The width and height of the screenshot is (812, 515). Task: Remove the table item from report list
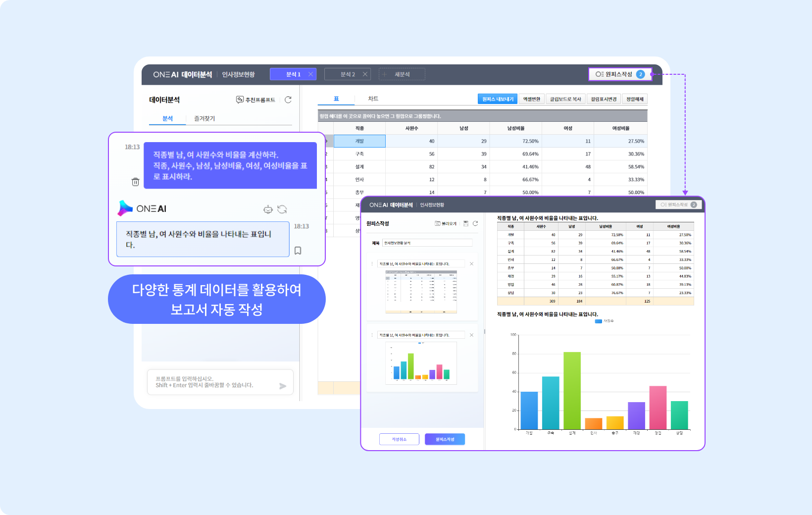pos(471,264)
